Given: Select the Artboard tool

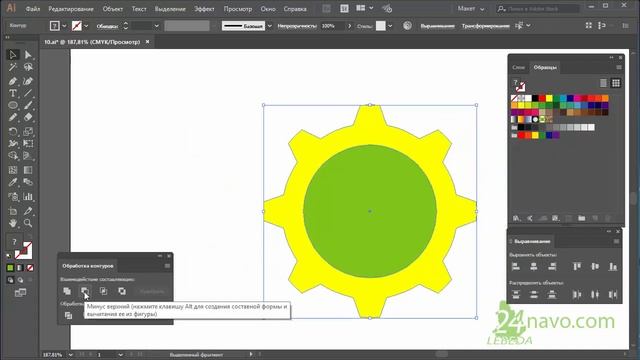Looking at the screenshot, I should pos(13,211).
